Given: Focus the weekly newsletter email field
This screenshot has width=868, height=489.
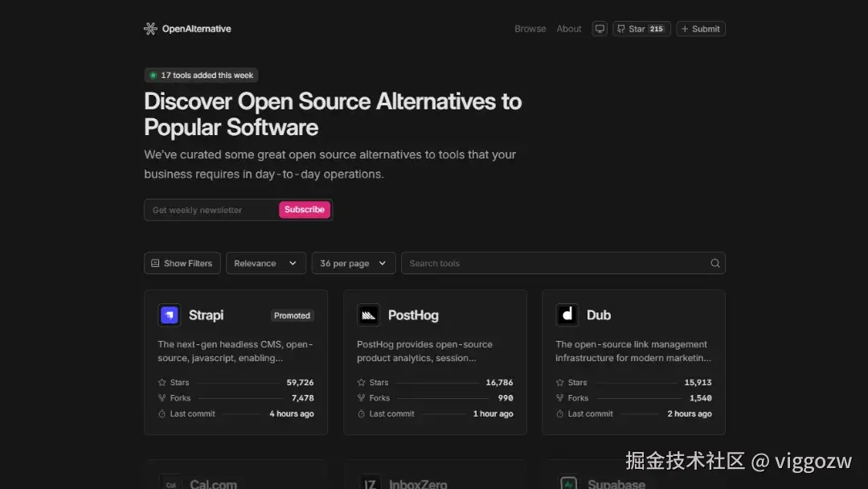Looking at the screenshot, I should coord(211,210).
